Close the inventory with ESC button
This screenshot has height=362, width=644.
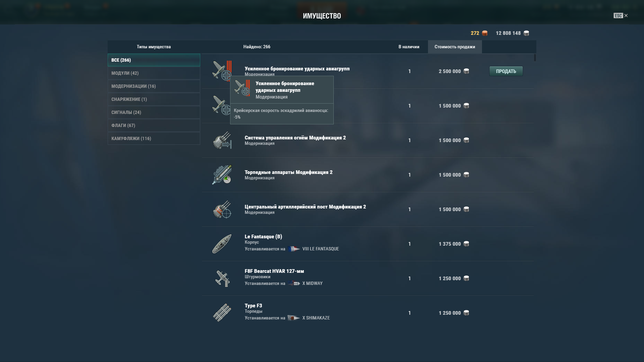621,15
